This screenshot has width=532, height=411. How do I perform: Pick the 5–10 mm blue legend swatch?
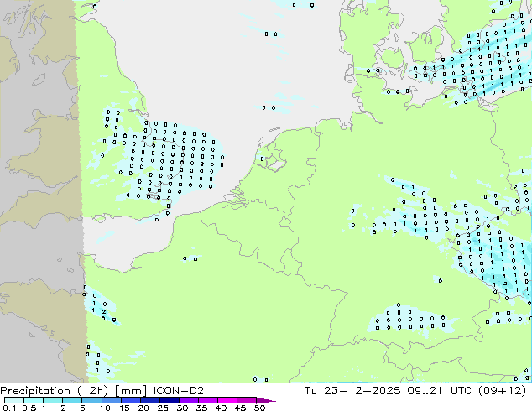[x=91, y=400]
